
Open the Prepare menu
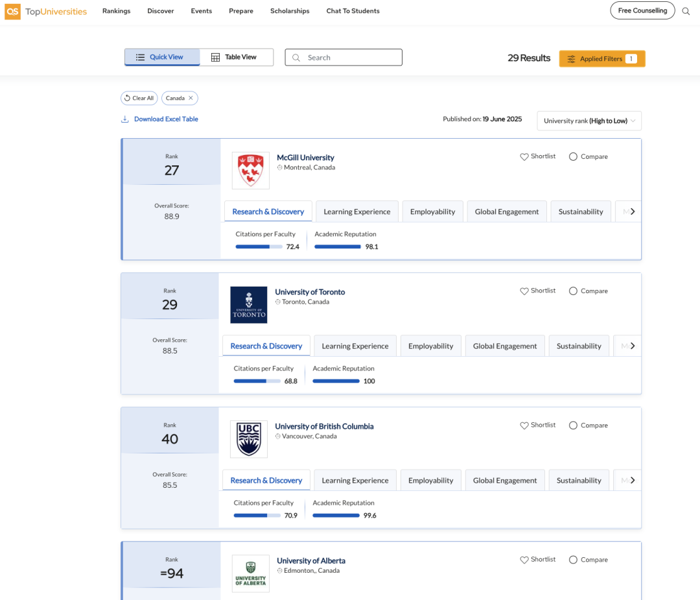pos(241,11)
